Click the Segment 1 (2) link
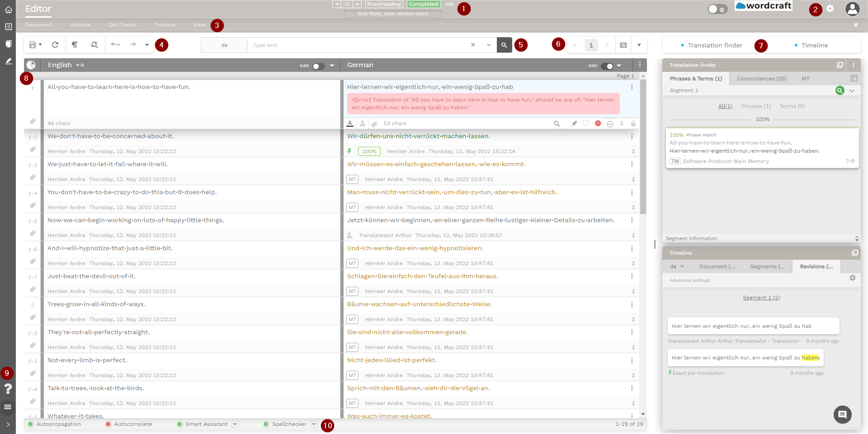Image resolution: width=868 pixels, height=434 pixels. click(761, 298)
